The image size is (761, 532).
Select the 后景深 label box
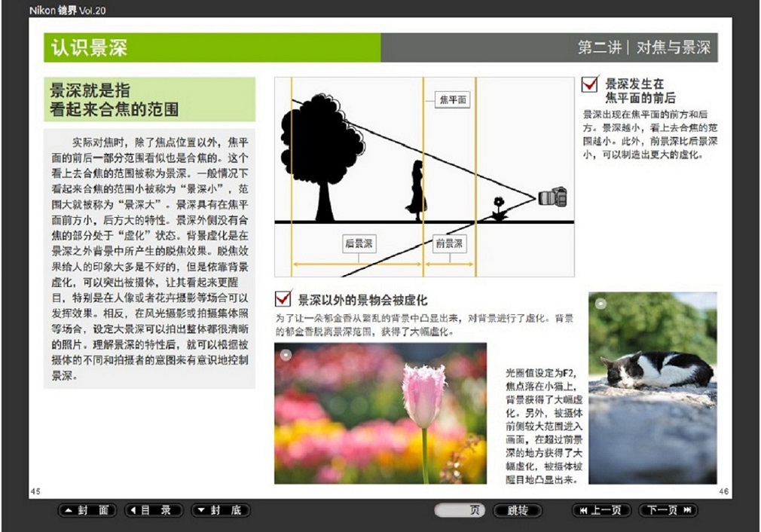click(x=359, y=243)
